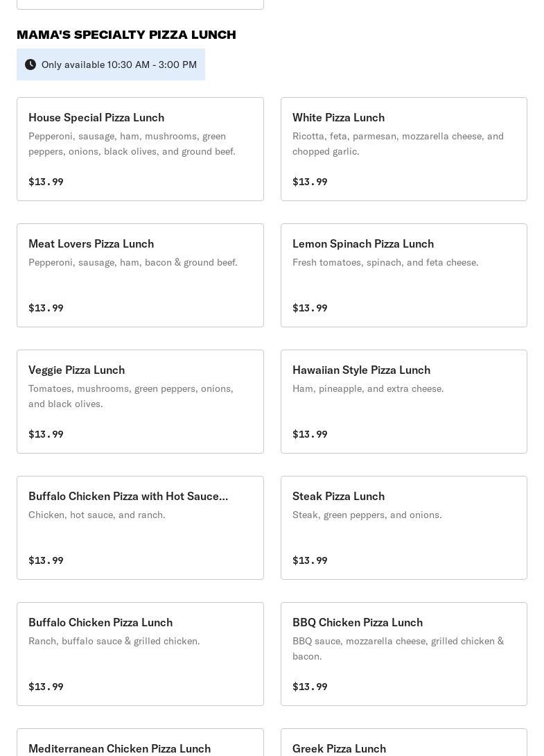Choose the Meat Lovers Pizza Lunch item

coord(140,275)
